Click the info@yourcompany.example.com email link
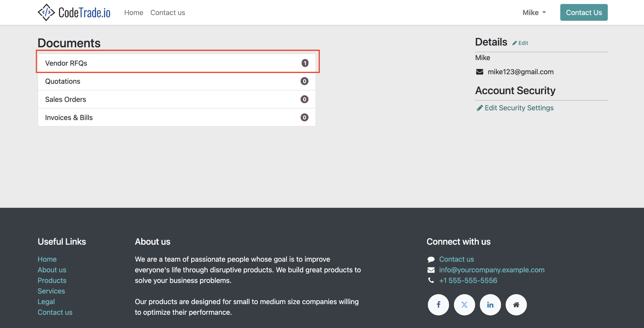 coord(492,270)
